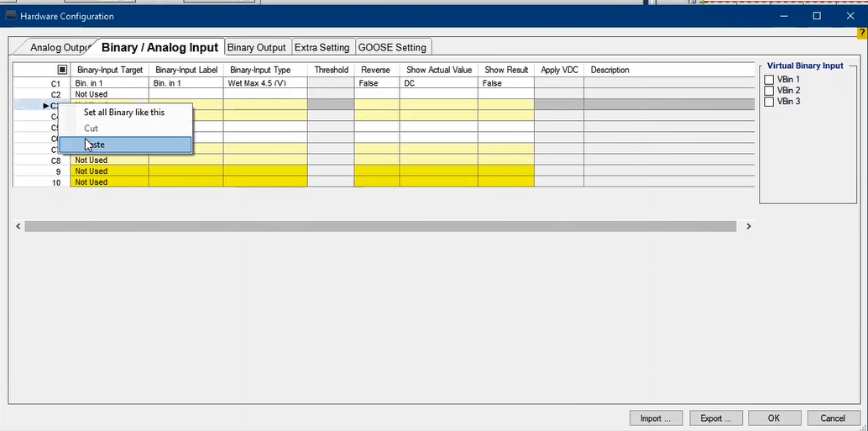Open the GOOSE Setting tab
Image resolution: width=868 pixels, height=431 pixels.
pos(392,48)
